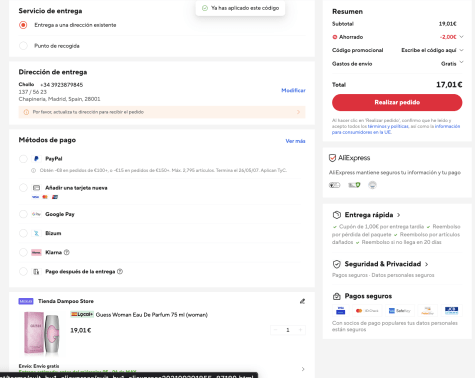
Task: Expand 'Entrega rápida' details chevron
Action: 399,215
